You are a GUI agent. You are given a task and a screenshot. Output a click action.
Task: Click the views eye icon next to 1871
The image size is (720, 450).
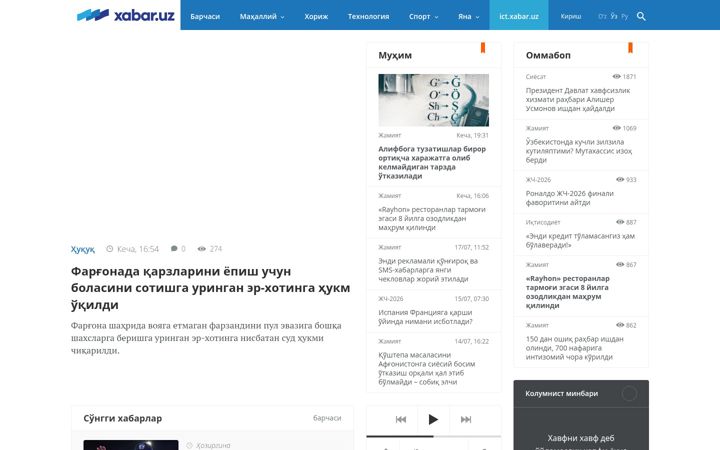coord(617,77)
